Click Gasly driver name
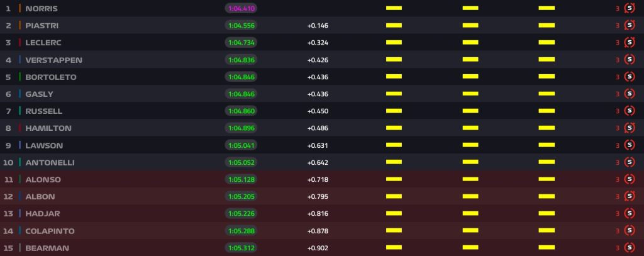The height and width of the screenshot is (256, 644). pyautogui.click(x=40, y=94)
